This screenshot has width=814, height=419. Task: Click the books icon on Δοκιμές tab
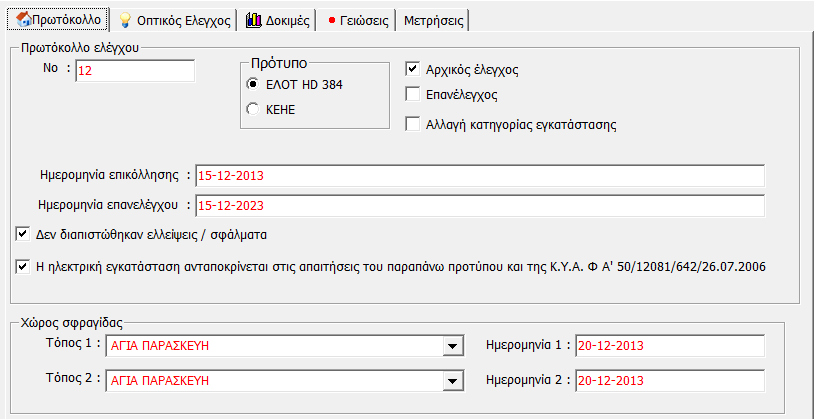pyautogui.click(x=253, y=20)
